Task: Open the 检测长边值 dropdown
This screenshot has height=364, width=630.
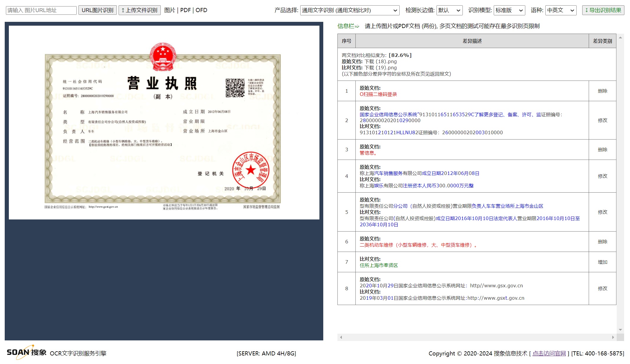Action: click(x=449, y=10)
